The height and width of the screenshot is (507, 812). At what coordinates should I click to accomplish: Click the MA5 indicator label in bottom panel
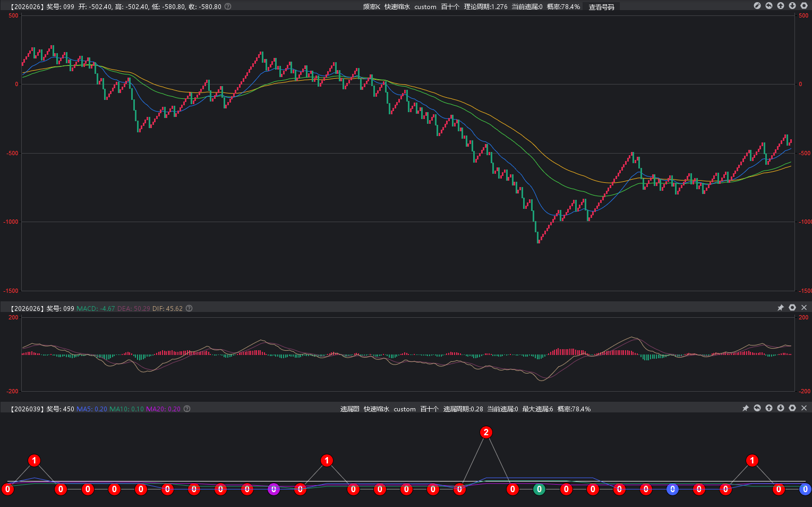(92, 409)
